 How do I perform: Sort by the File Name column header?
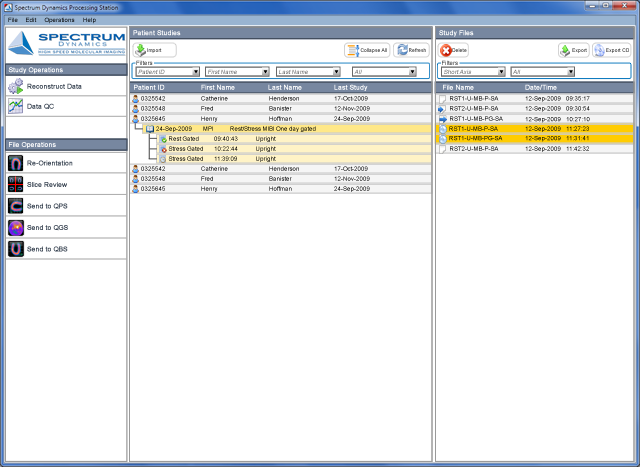[458, 87]
